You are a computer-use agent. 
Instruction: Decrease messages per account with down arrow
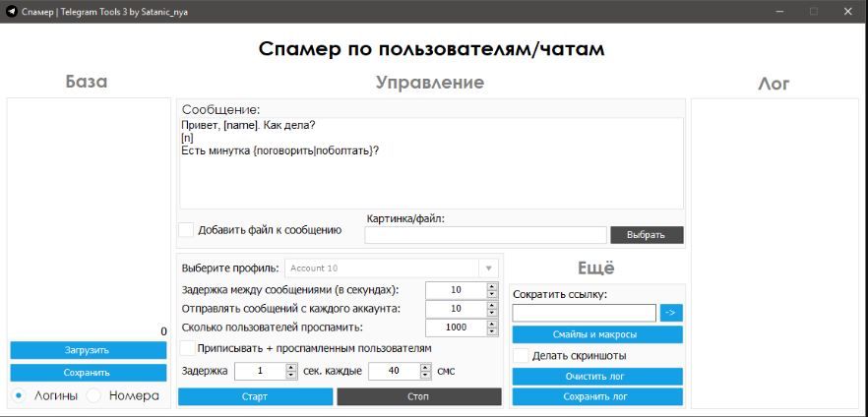click(492, 313)
